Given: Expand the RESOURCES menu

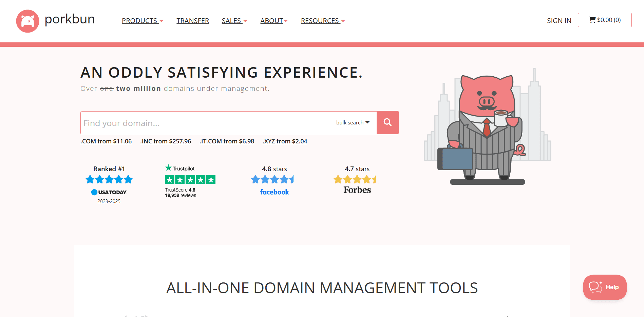Looking at the screenshot, I should pos(323,21).
